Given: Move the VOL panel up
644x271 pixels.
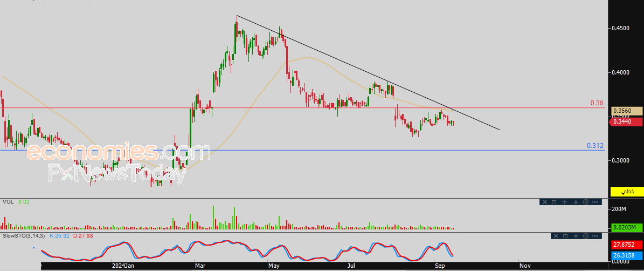Looking at the screenshot, I should click(565, 202).
